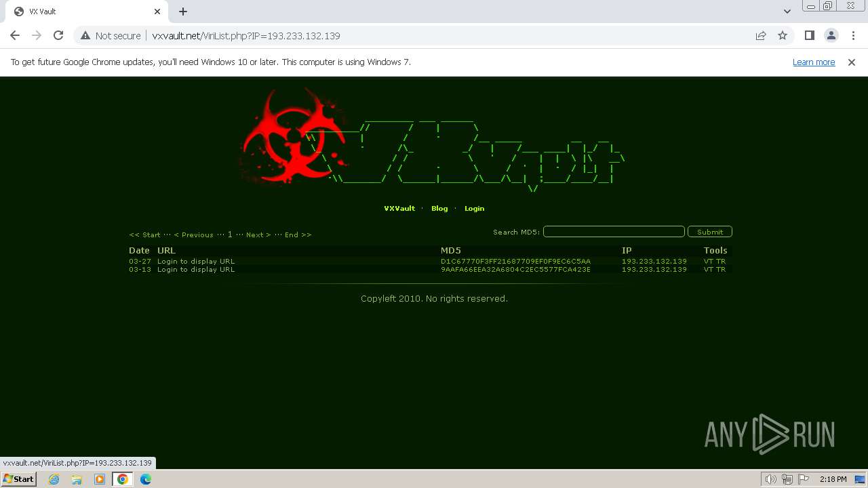Open the Not secure site info
Viewport: 868px width, 488px height.
(111, 36)
